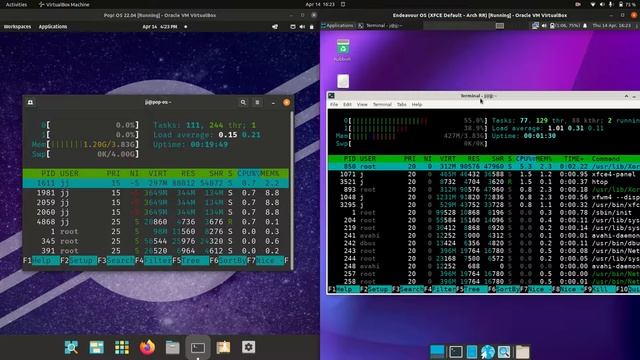Select /sbin/init row in Endeavour htop

pos(484,213)
